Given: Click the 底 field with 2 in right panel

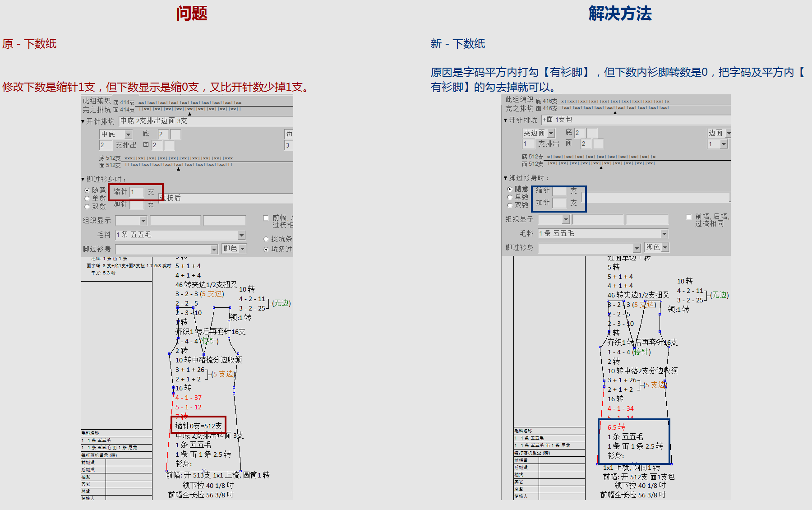Looking at the screenshot, I should click(580, 133).
